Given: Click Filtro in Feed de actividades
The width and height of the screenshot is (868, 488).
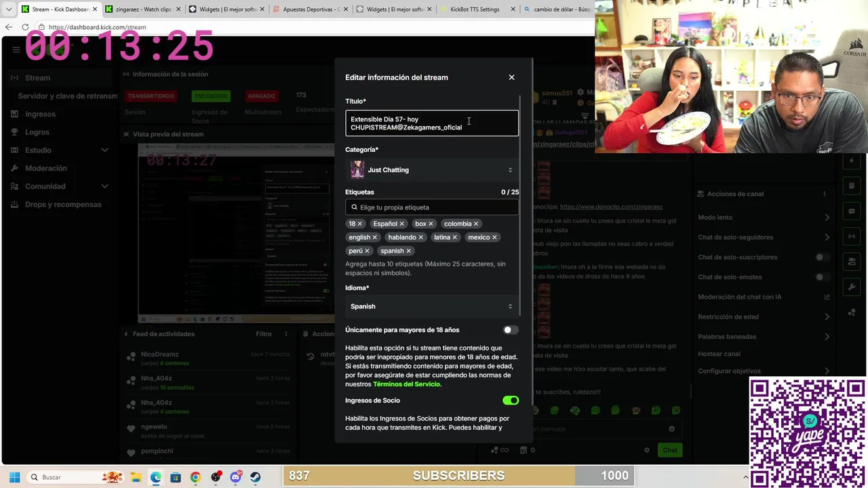Looking at the screenshot, I should [264, 334].
